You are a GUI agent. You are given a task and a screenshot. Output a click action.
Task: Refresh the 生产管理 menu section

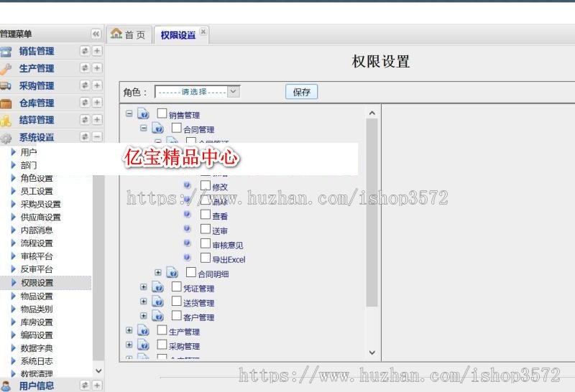[85, 68]
